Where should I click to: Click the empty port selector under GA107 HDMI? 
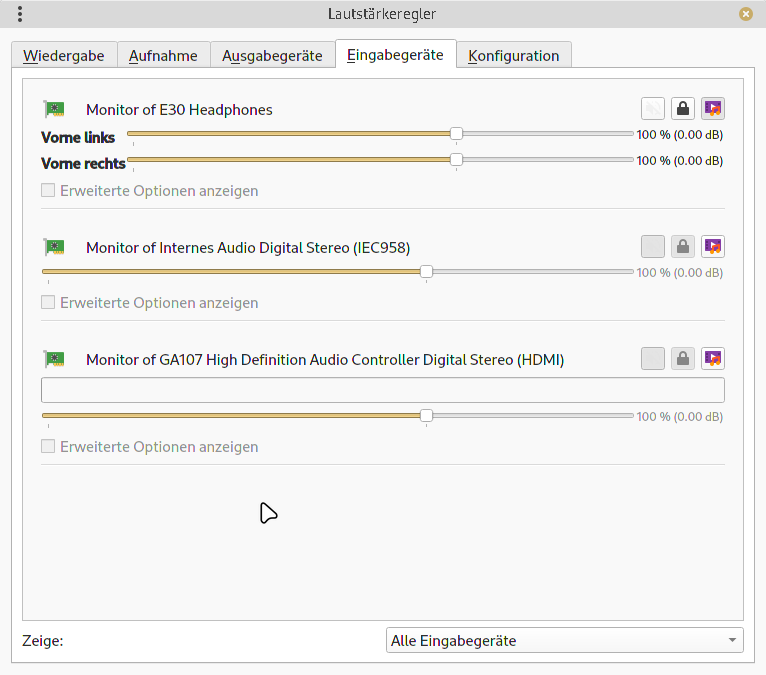coord(382,390)
